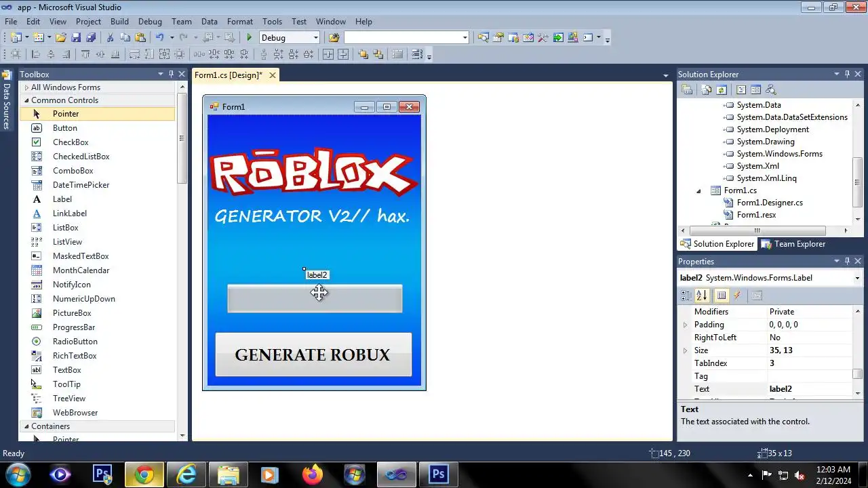Click the gray textbox on Form1

pos(315,299)
